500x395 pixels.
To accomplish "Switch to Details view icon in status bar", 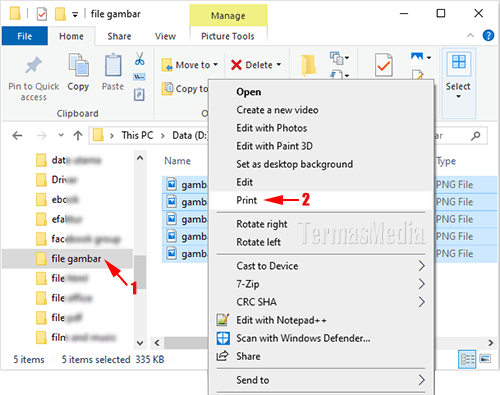I will (467, 359).
